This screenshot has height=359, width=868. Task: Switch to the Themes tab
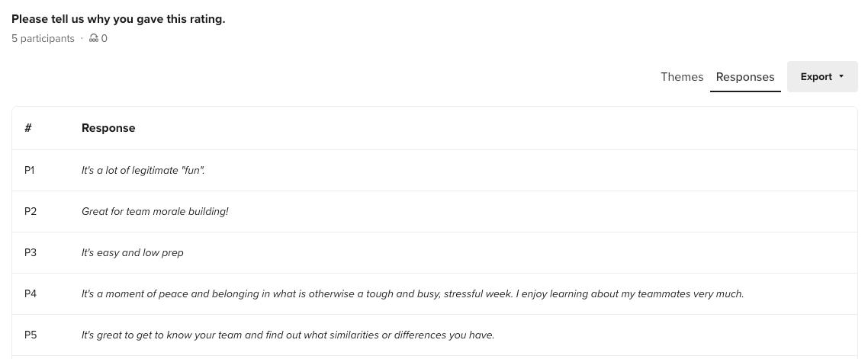point(682,77)
